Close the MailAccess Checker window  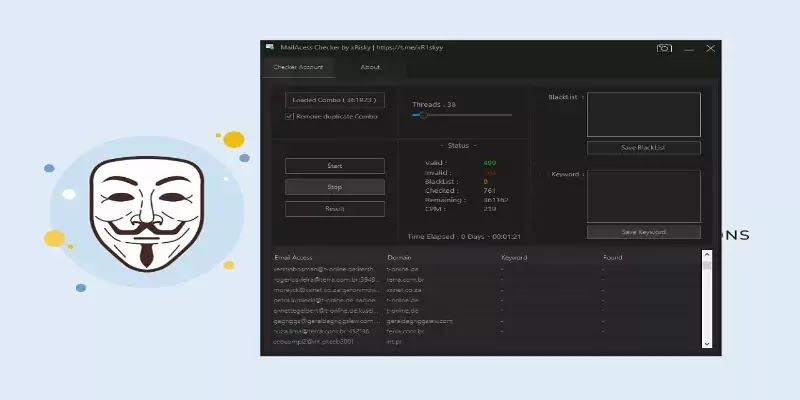(710, 48)
